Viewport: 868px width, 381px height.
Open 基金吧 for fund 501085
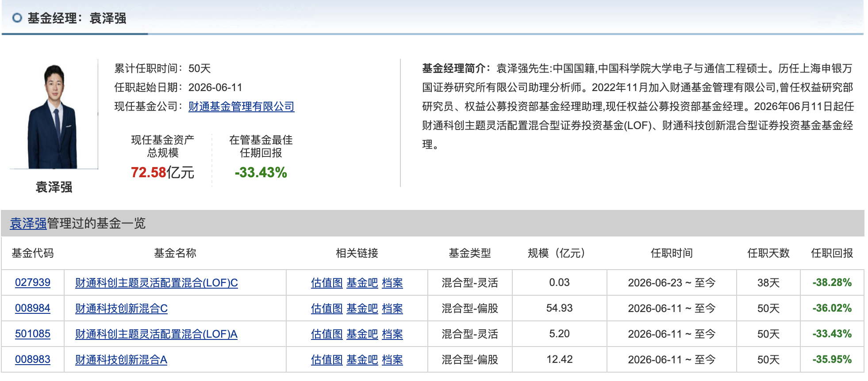coord(362,334)
